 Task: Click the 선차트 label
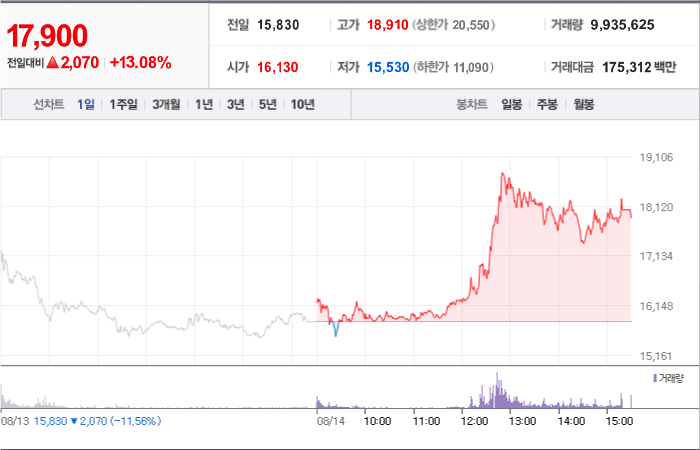(x=49, y=104)
